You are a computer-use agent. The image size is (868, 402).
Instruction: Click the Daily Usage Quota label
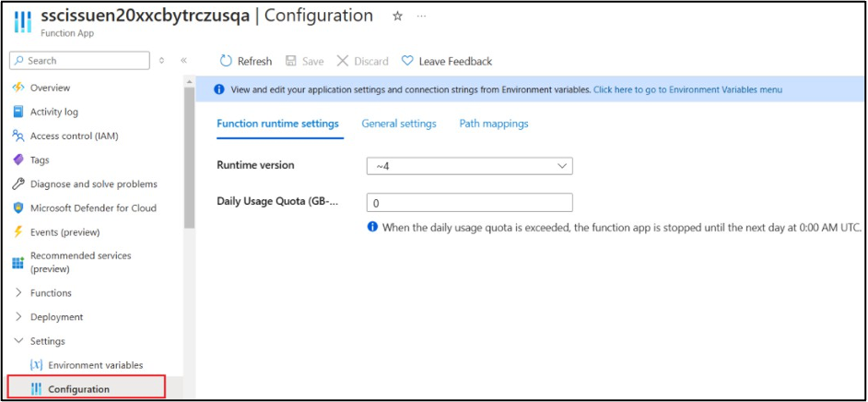[277, 202]
